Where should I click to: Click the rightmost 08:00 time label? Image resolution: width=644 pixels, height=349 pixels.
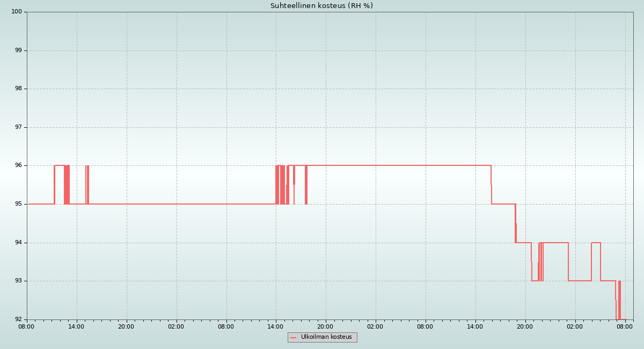624,326
